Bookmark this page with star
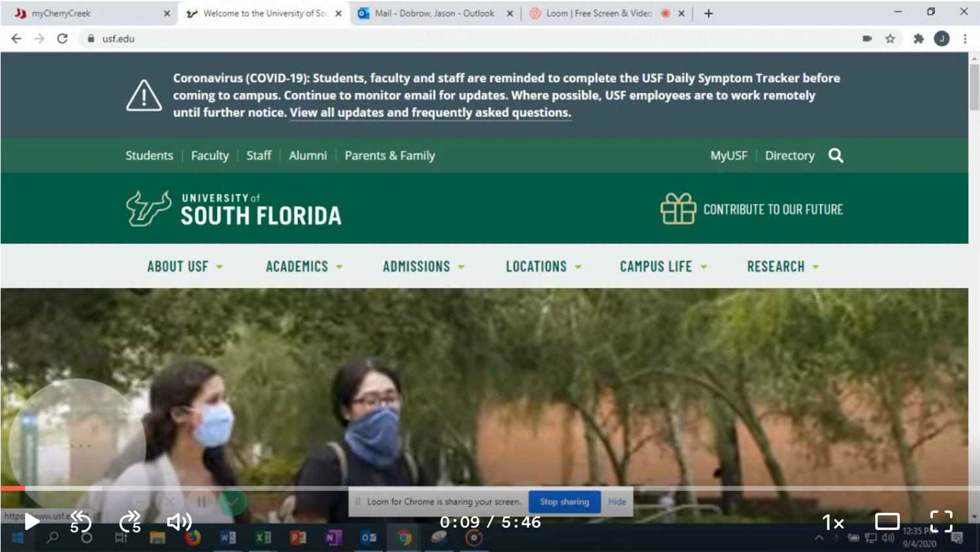 pos(890,39)
